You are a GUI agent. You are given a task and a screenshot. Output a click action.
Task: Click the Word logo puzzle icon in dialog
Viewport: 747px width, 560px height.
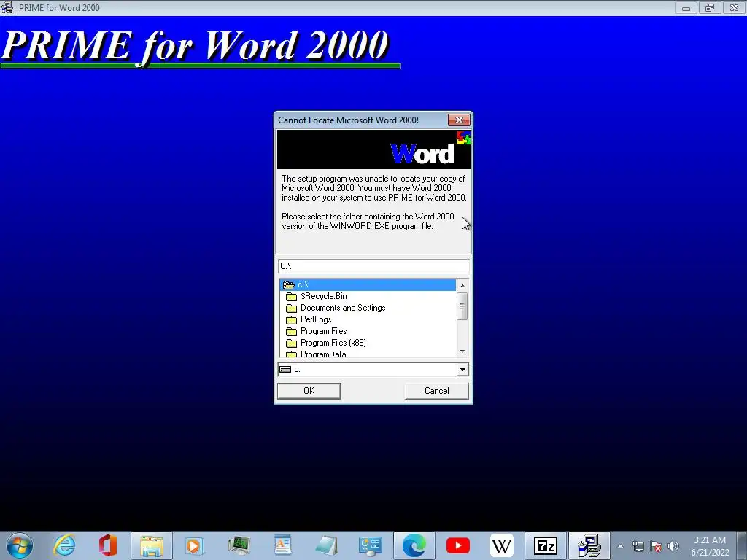tap(463, 138)
